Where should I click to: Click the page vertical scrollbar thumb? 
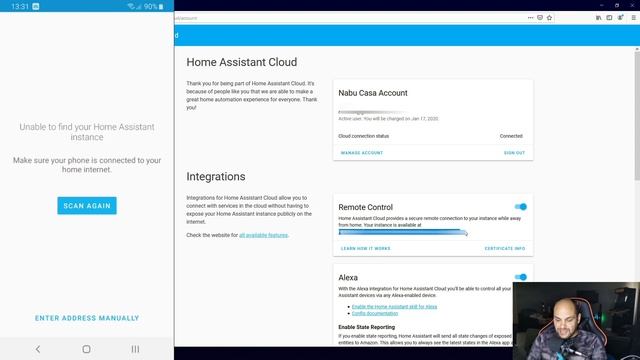[x=637, y=116]
